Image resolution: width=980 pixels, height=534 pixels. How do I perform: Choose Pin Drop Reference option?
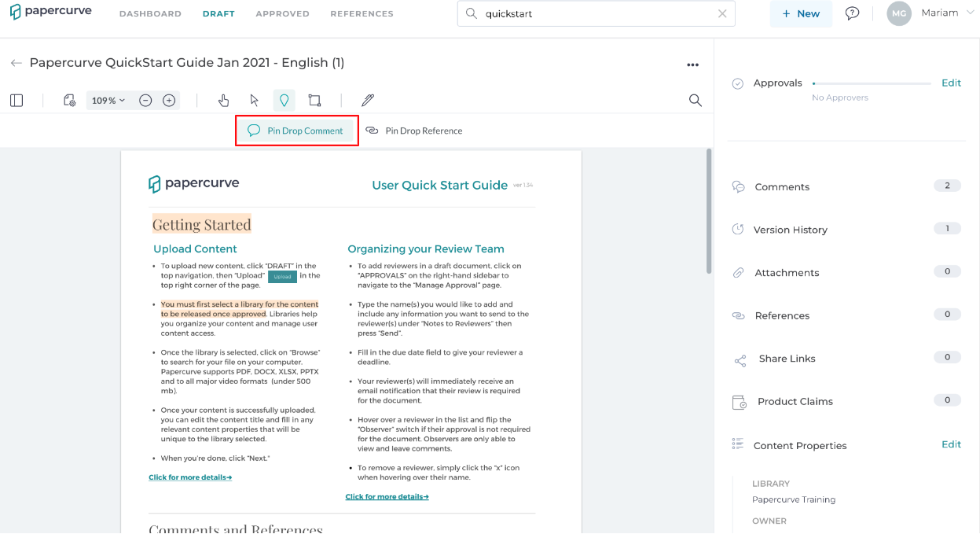[414, 131]
